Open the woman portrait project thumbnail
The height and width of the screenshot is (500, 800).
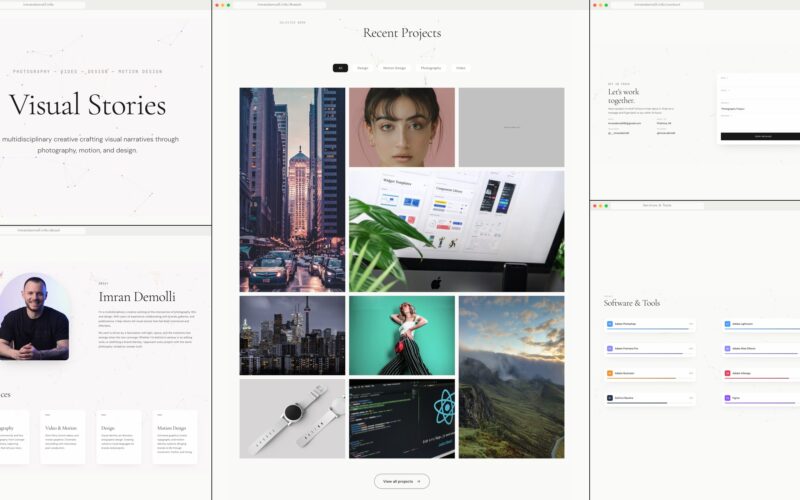pyautogui.click(x=401, y=127)
